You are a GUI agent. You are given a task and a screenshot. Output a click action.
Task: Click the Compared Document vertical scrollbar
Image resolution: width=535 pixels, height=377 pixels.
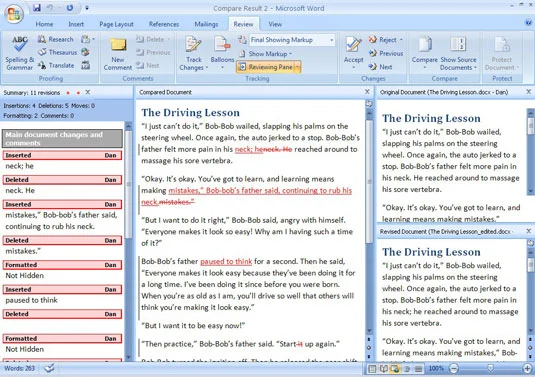tap(369, 181)
